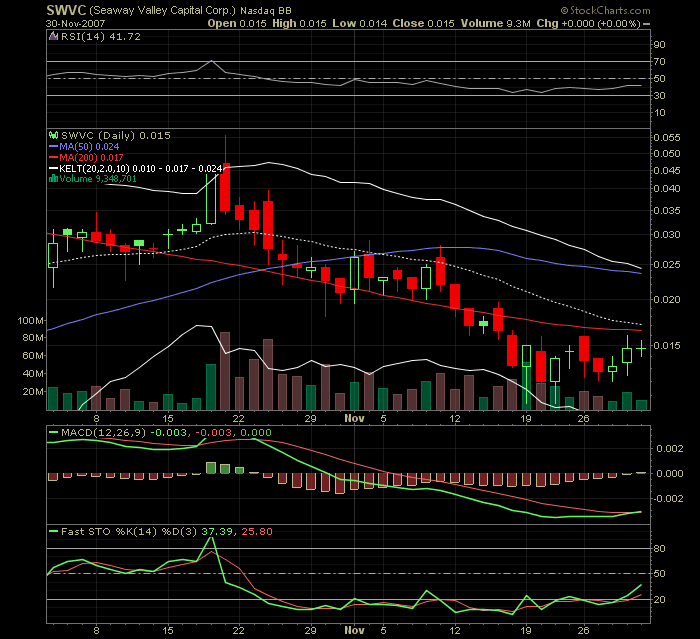Click the candlestick icon beside SWVC (Daily)

coord(54,135)
